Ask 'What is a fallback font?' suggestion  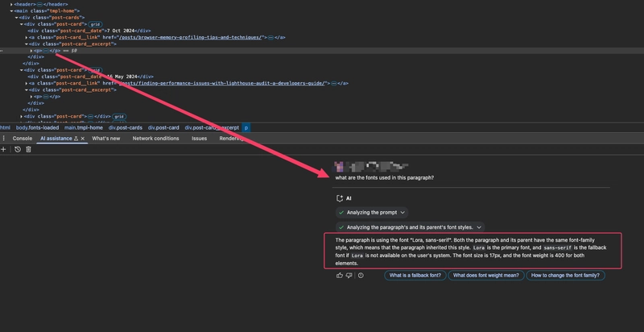[x=415, y=276]
